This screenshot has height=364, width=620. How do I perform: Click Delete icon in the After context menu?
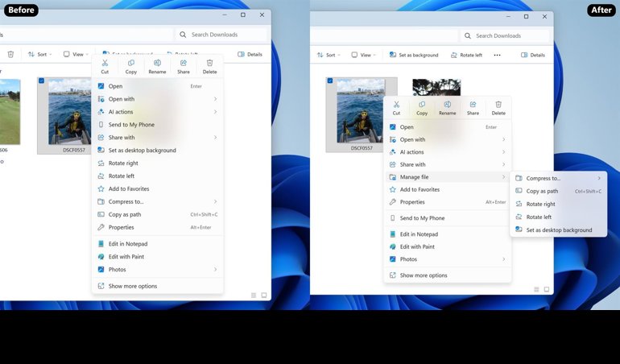tap(498, 107)
